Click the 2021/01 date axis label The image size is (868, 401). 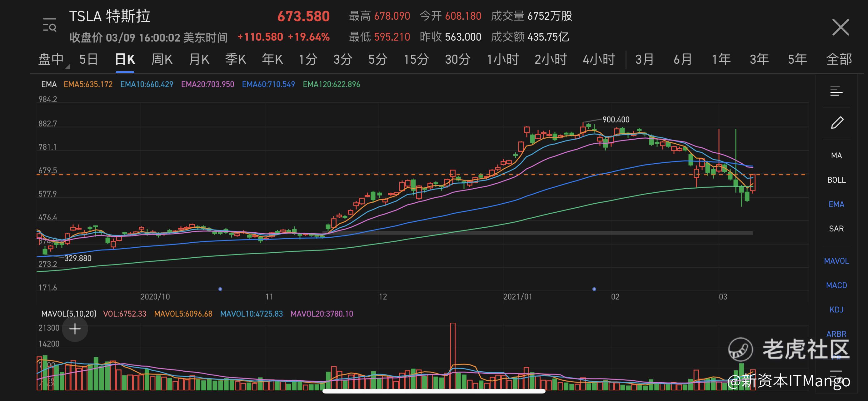coord(517,297)
